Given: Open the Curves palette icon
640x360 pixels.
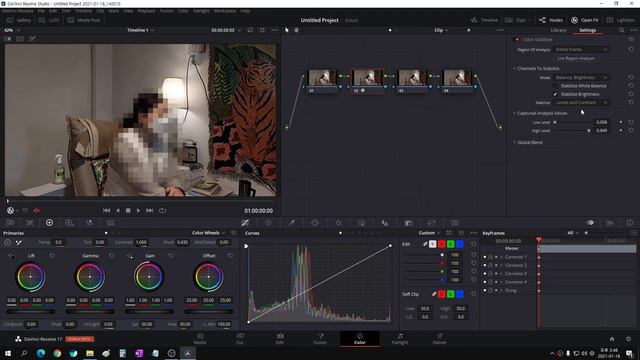Looking at the screenshot, I should [245, 222].
